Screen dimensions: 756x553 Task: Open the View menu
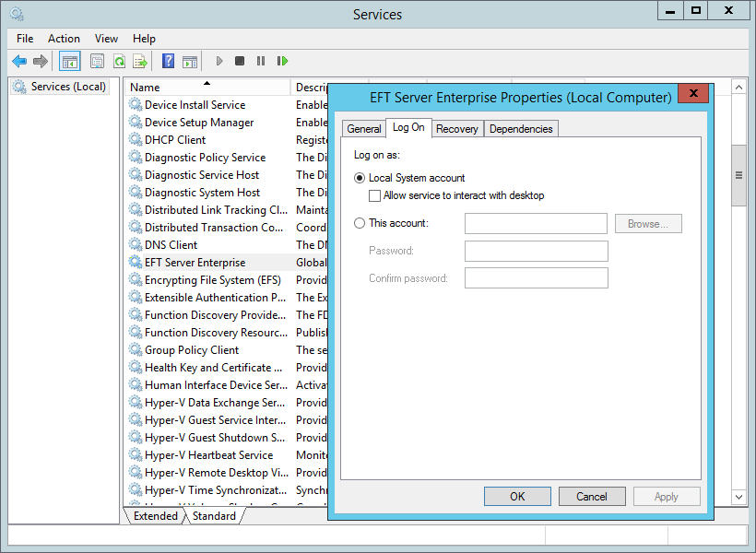[x=106, y=39]
